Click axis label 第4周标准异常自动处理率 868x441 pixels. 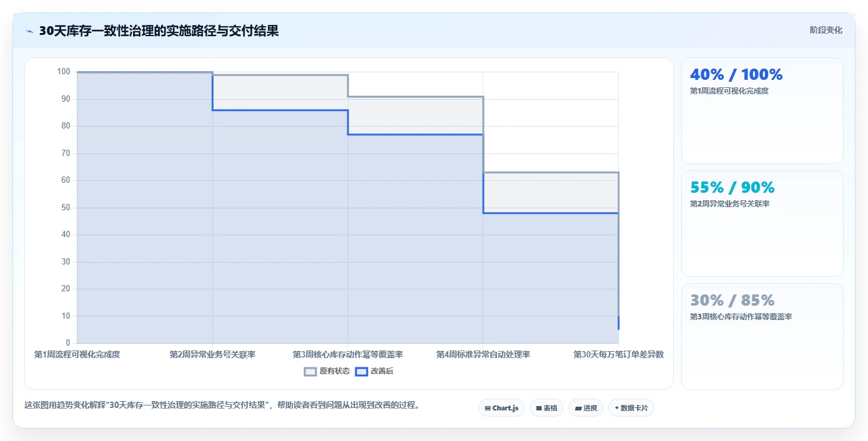[x=483, y=354]
